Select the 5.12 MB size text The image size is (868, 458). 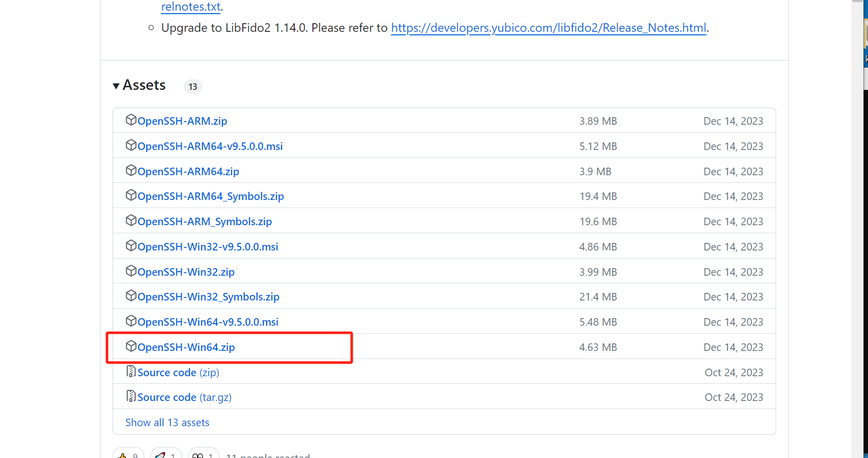(x=598, y=146)
